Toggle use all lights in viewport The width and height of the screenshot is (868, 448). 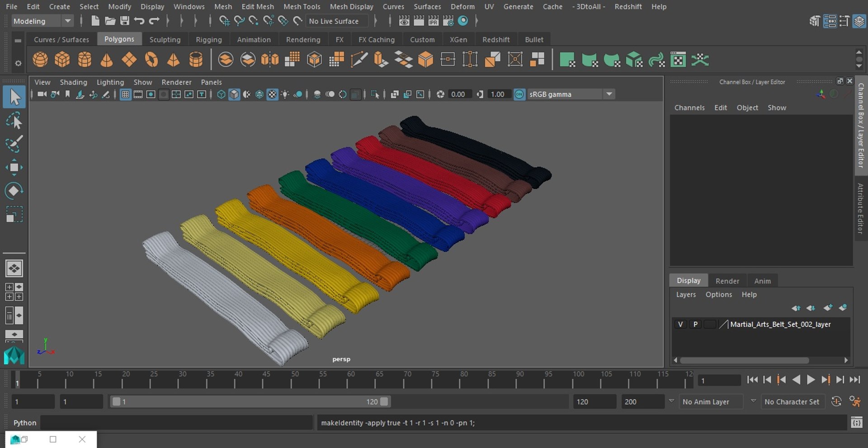click(x=285, y=94)
